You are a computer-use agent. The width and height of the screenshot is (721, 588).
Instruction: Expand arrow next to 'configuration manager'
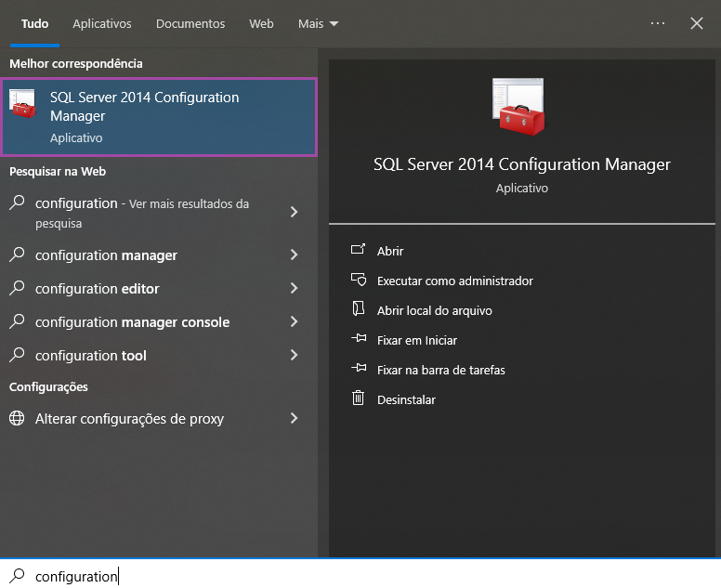coord(295,255)
